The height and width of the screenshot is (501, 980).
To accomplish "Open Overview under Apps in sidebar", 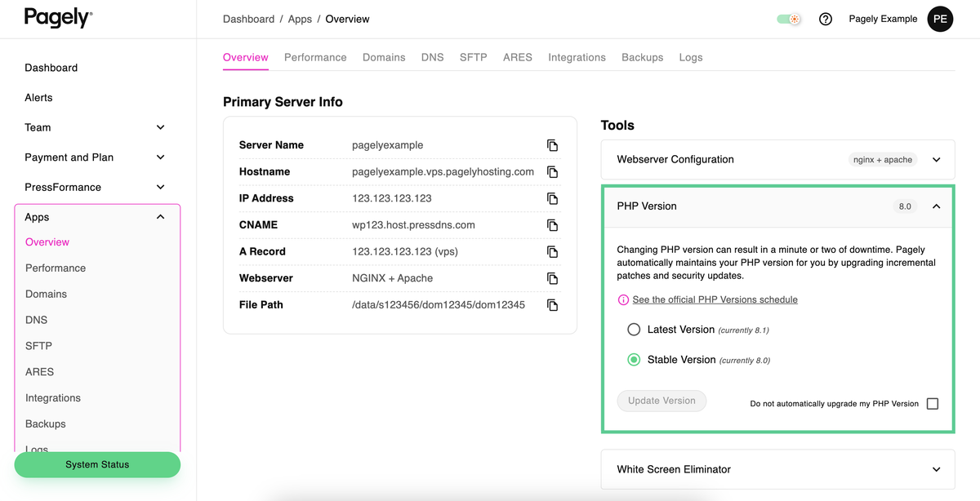I will click(47, 242).
